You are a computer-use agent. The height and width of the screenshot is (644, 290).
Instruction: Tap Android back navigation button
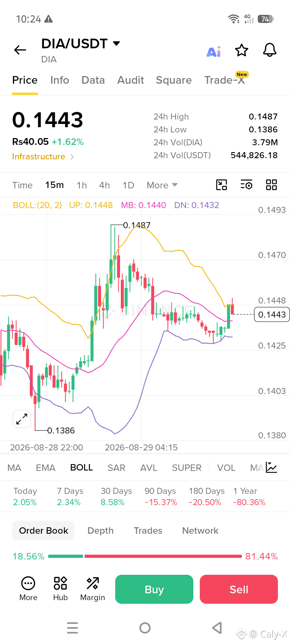pyautogui.click(x=217, y=628)
